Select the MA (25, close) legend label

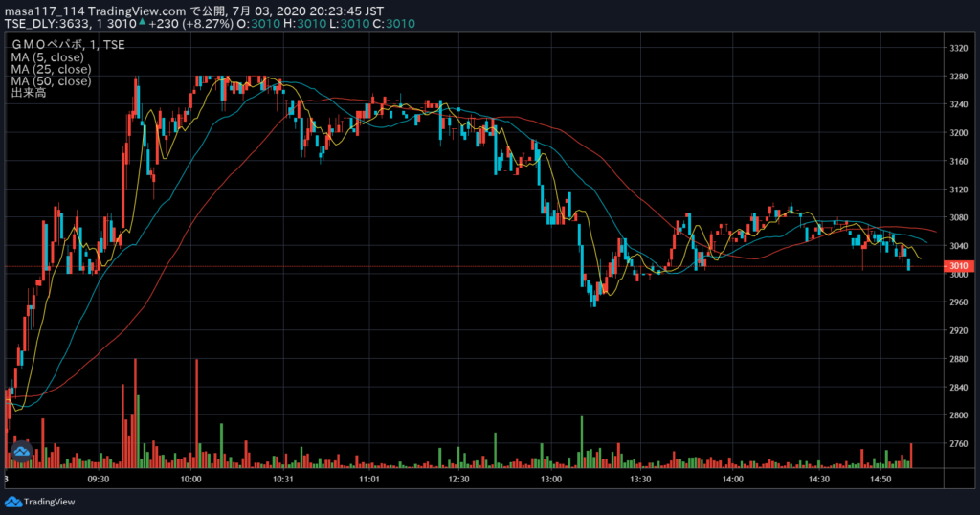[52, 69]
